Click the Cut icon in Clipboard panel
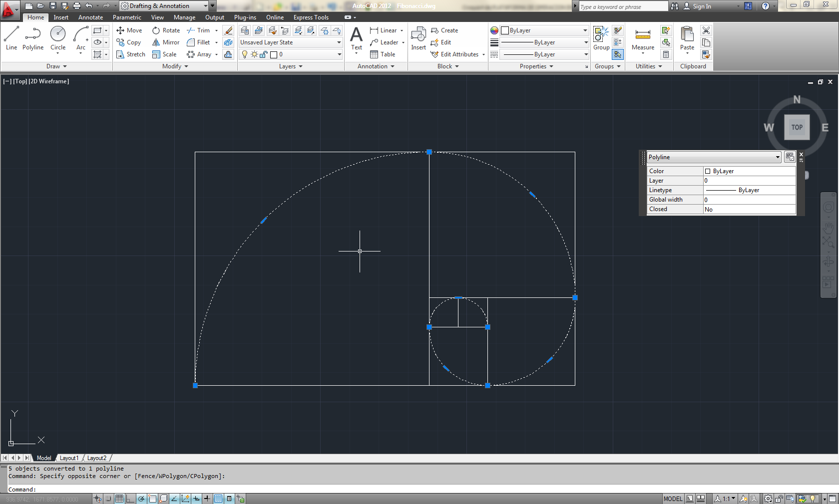The height and width of the screenshot is (504, 839). click(x=706, y=30)
